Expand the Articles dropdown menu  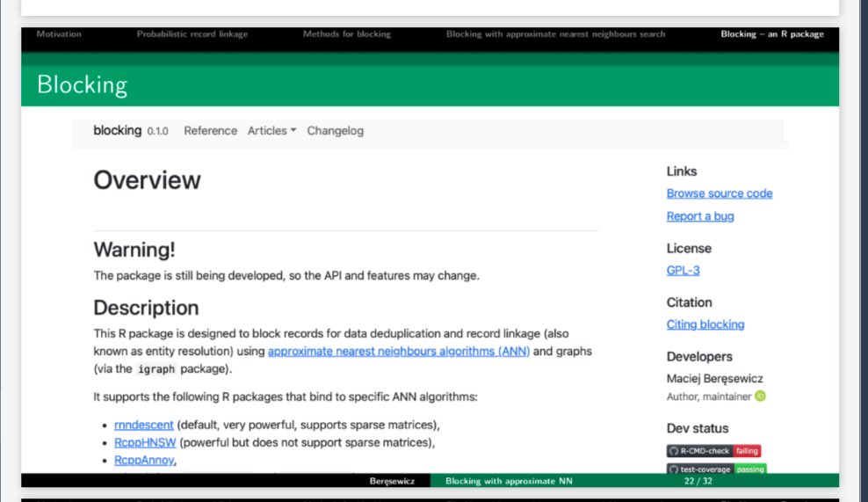tap(271, 131)
